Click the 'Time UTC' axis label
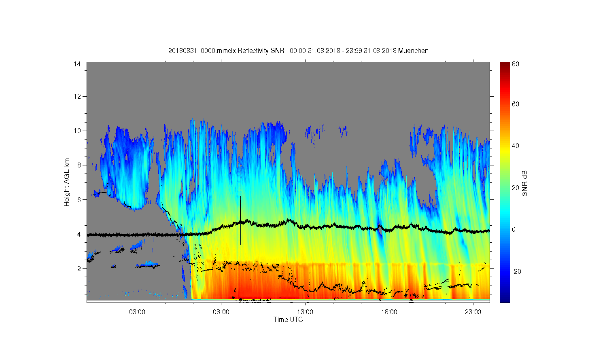This screenshot has height=364, width=607. point(288,320)
